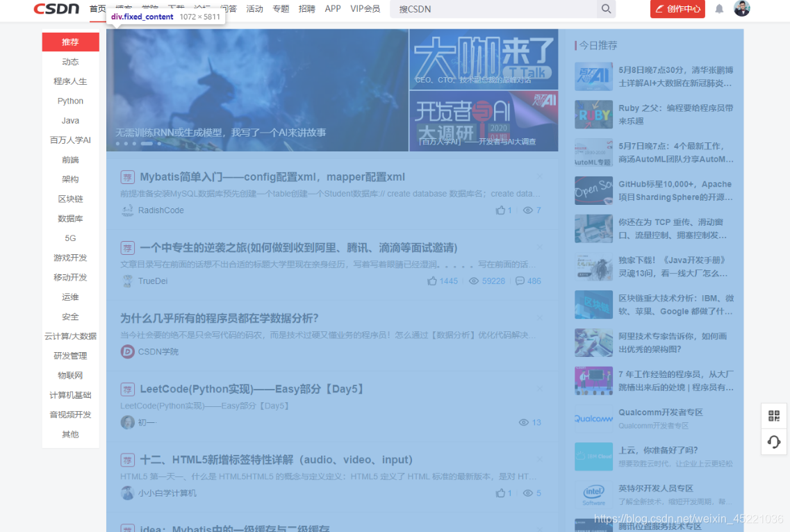This screenshot has height=532, width=790.
Task: Open 招聘 in top navigation
Action: 307,8
